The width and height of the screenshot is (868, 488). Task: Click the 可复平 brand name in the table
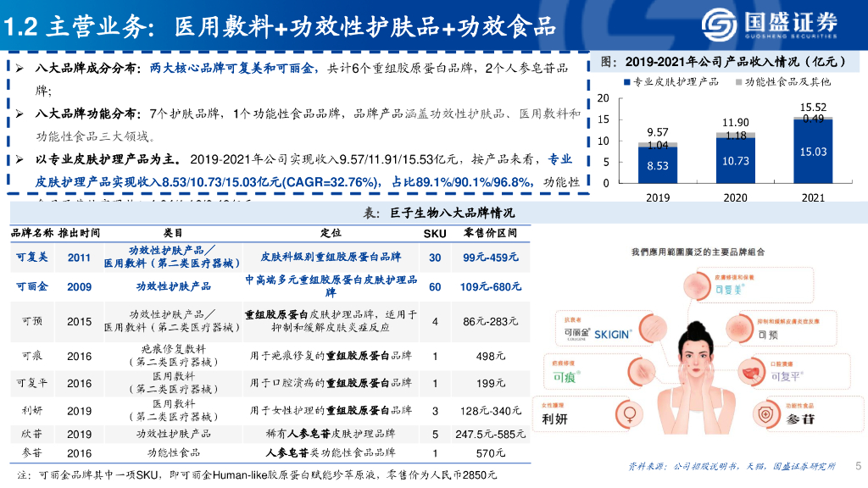(31, 383)
